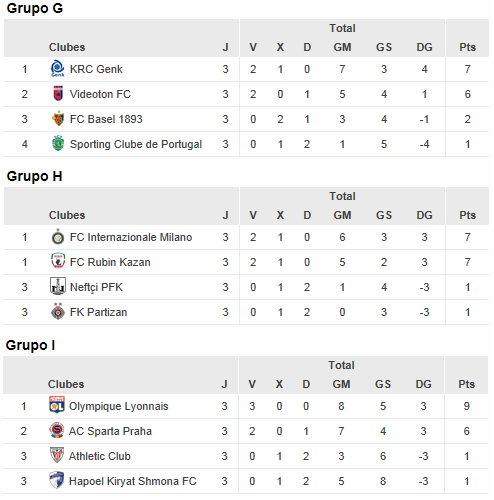The width and height of the screenshot is (494, 500).
Task: Select the Grupo I heading
Action: coord(30,345)
